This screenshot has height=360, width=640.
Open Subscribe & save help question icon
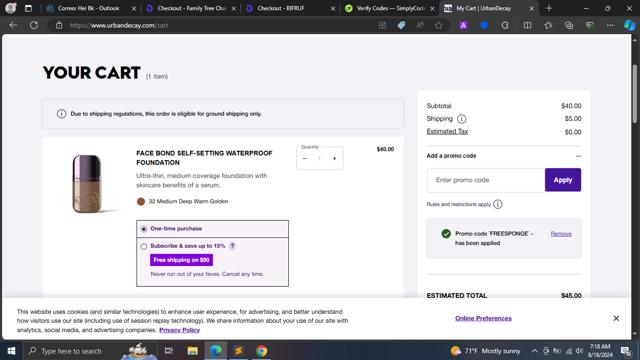click(232, 246)
